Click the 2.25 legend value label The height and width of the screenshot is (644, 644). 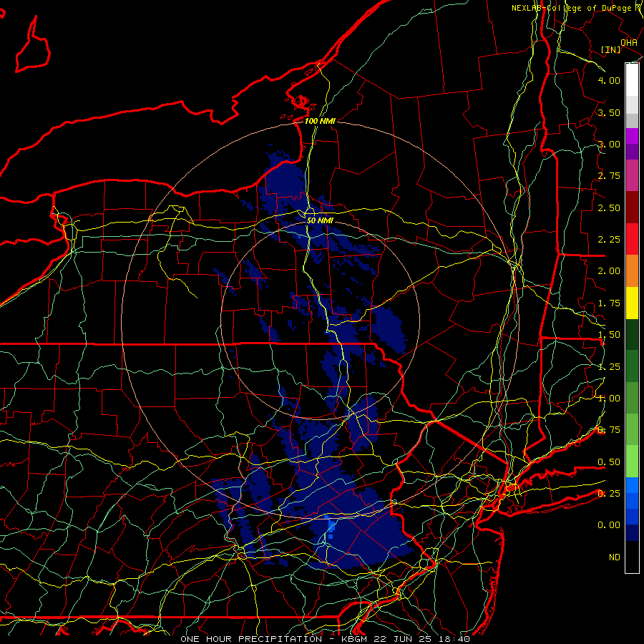coord(609,240)
